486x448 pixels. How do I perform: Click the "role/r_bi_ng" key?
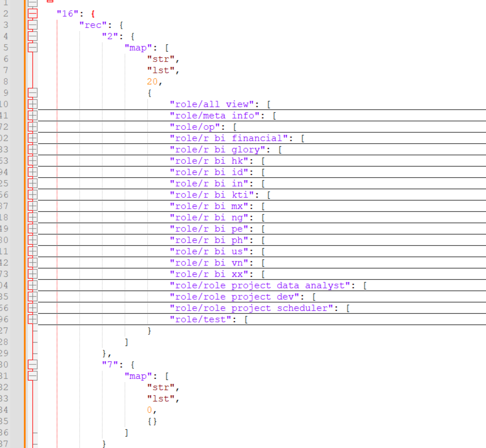click(209, 217)
